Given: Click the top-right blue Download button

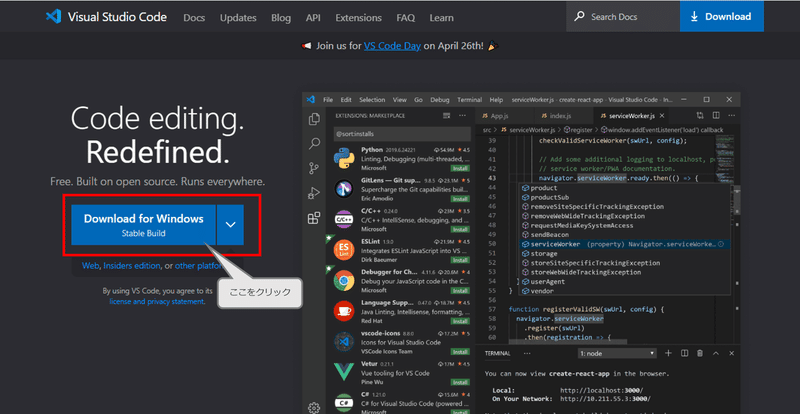Looking at the screenshot, I should click(x=721, y=17).
